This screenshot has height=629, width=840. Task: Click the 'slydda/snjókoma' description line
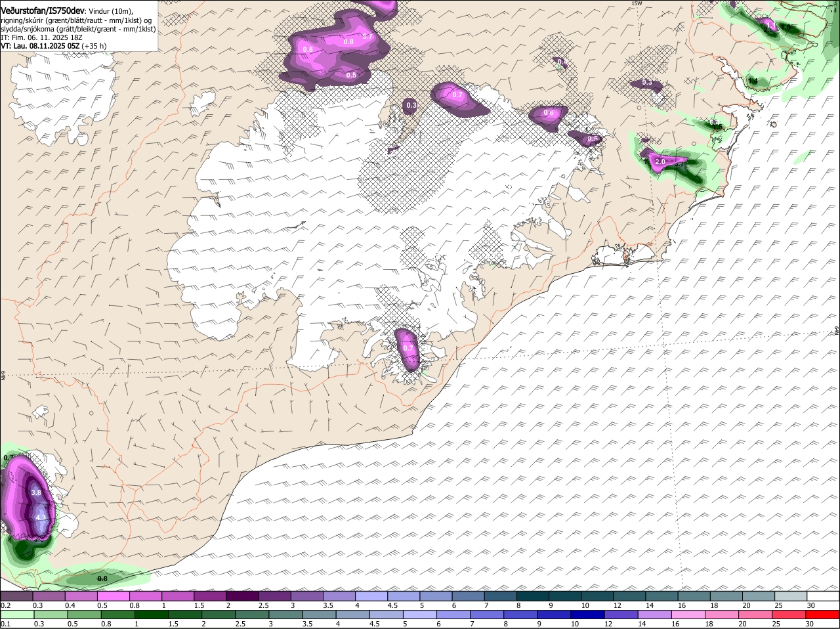click(77, 29)
